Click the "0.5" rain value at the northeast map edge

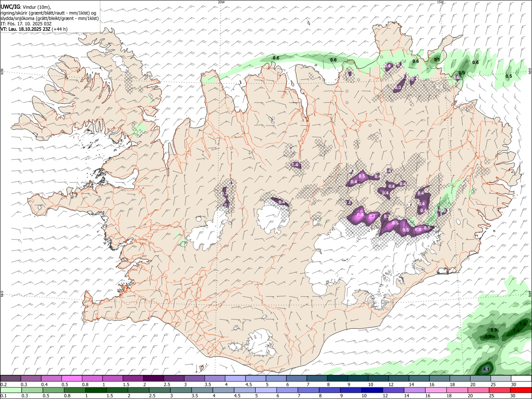pos(509,76)
